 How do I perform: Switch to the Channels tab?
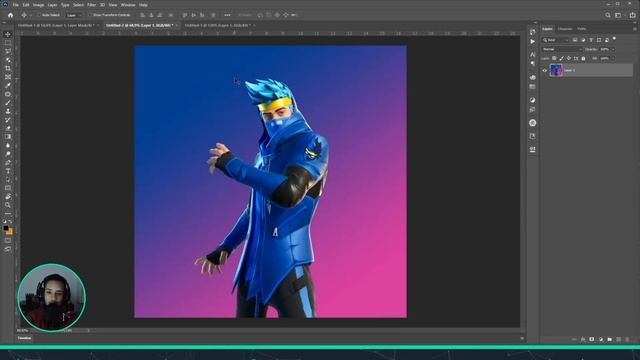(565, 29)
